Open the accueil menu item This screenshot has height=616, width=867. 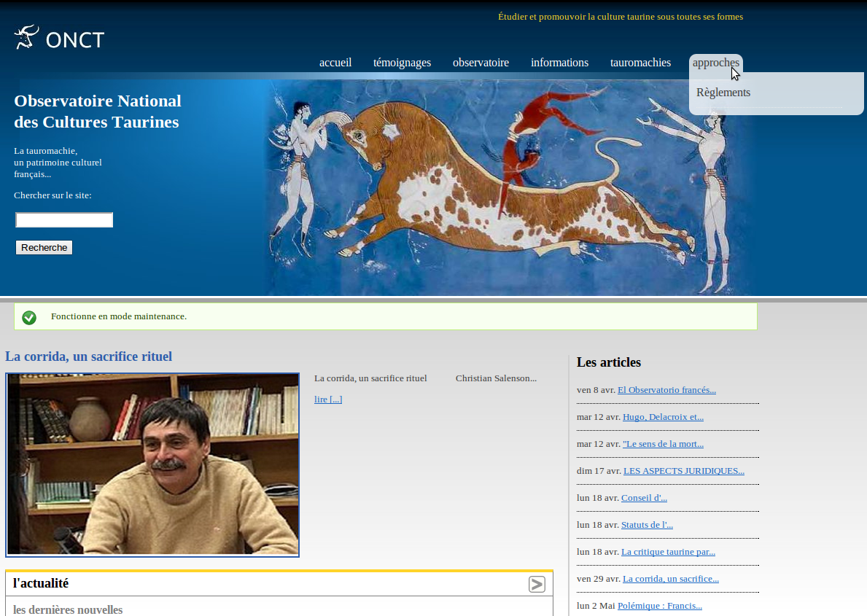coord(335,63)
